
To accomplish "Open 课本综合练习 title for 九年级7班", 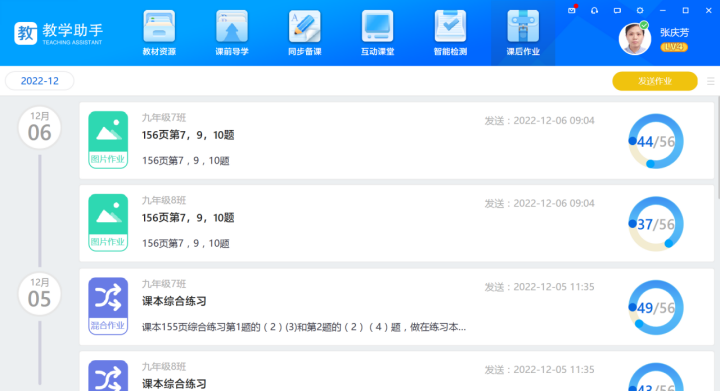I will click(x=174, y=301).
